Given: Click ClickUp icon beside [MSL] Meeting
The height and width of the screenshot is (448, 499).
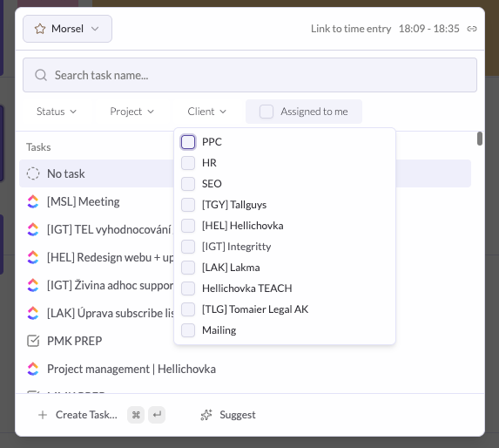Looking at the screenshot, I should [33, 202].
